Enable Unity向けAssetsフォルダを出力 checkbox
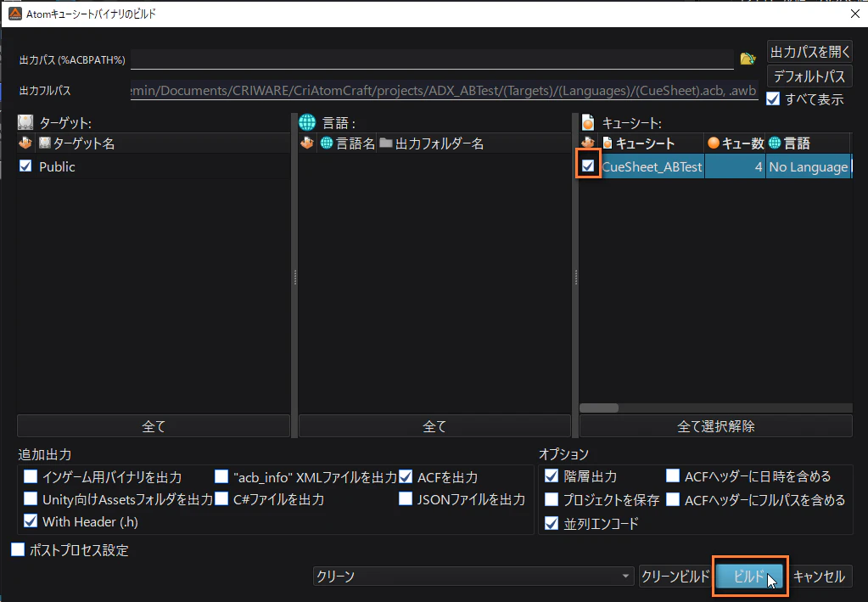 pyautogui.click(x=31, y=498)
